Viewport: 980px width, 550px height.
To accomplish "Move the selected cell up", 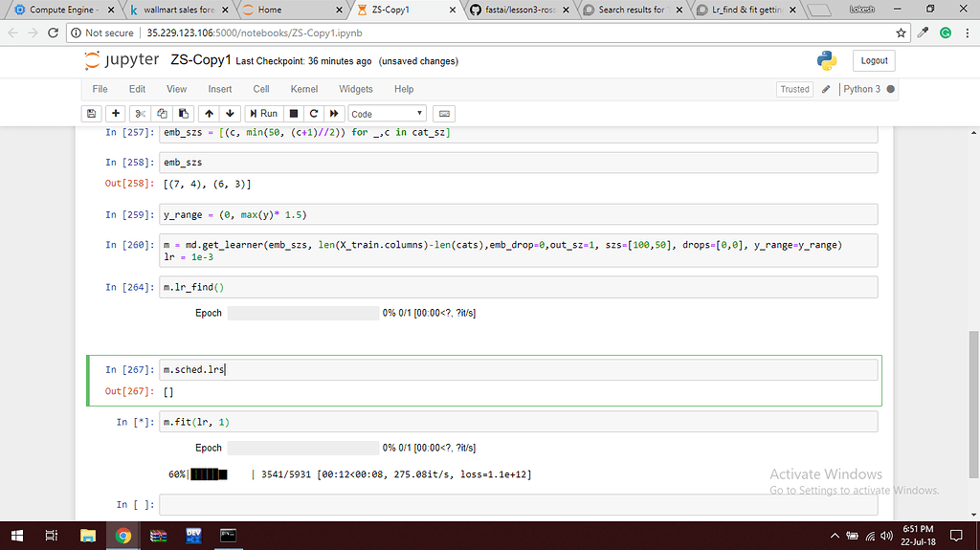I will pos(211,113).
